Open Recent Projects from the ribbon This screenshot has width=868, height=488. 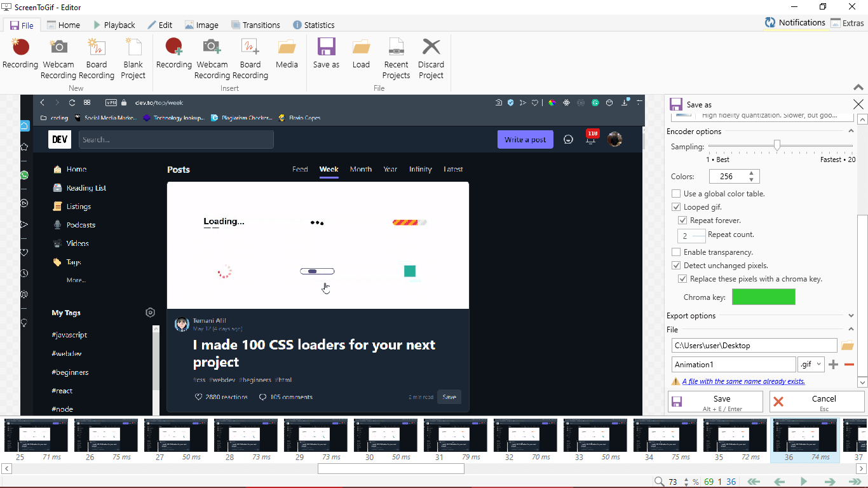click(x=396, y=48)
